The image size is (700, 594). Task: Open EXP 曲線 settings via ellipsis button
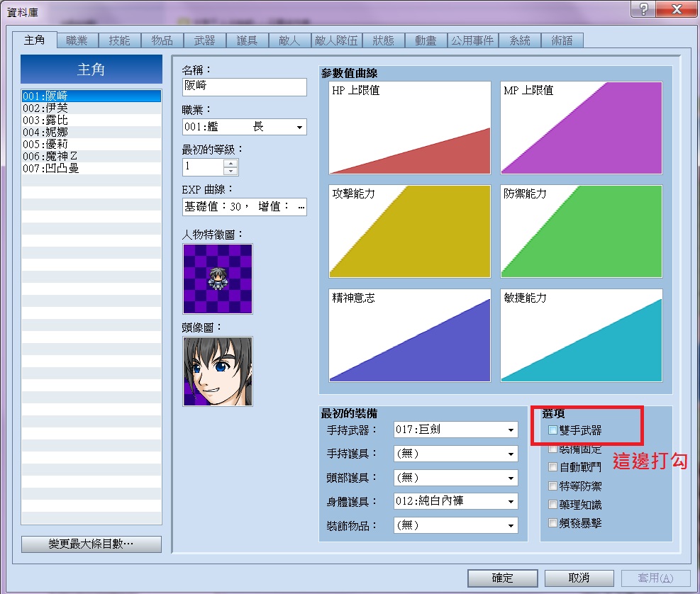[301, 207]
